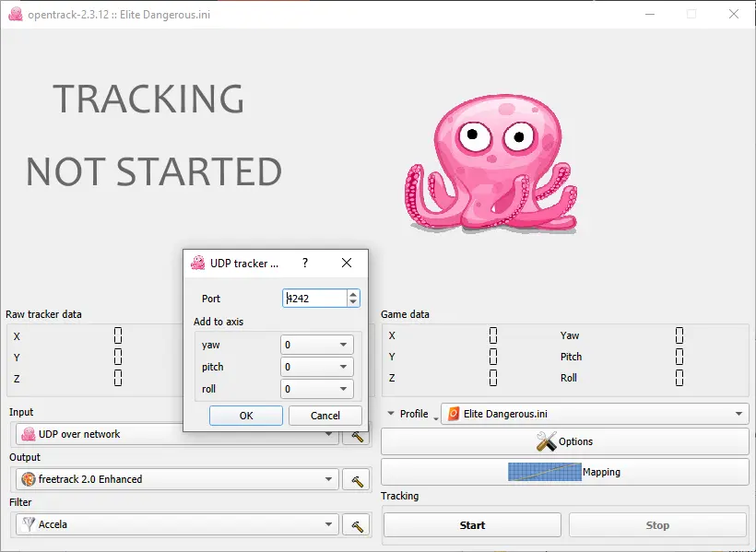The image size is (756, 552).
Task: Expand the roll axis dropdown
Action: [x=317, y=389]
